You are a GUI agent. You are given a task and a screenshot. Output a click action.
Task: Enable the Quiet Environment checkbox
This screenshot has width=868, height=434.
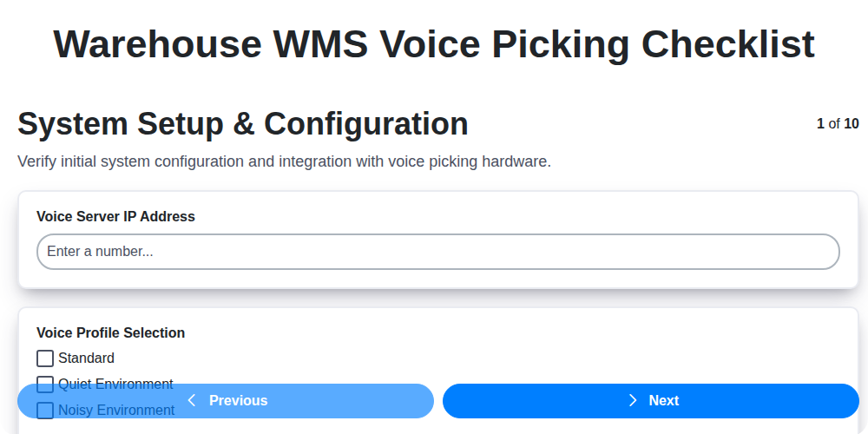tap(45, 384)
